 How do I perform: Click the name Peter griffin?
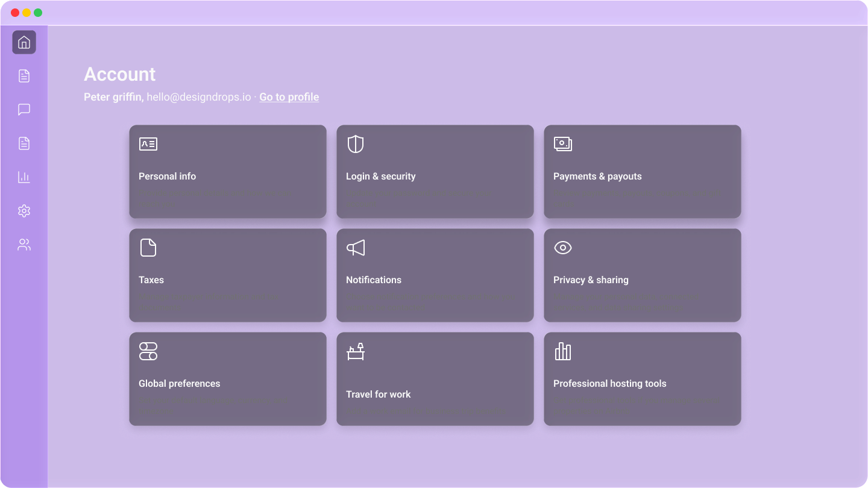114,97
